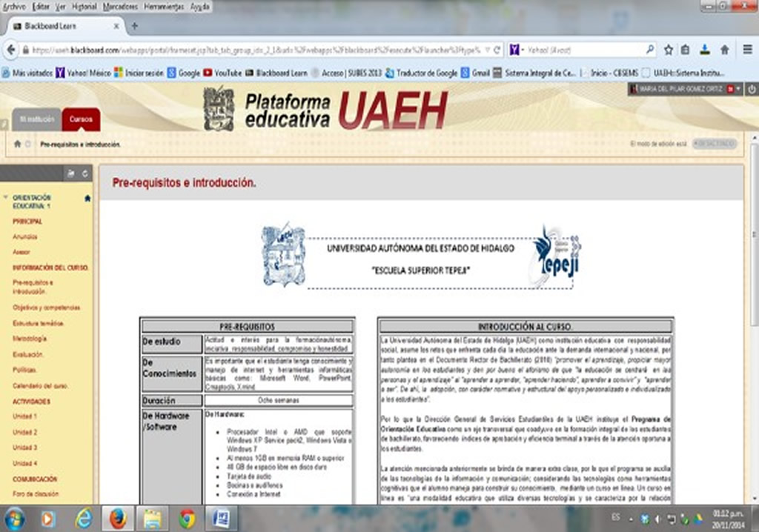This screenshot has width=759, height=532.
Task: Open the address bar history dropdown arrow
Action: (488, 50)
